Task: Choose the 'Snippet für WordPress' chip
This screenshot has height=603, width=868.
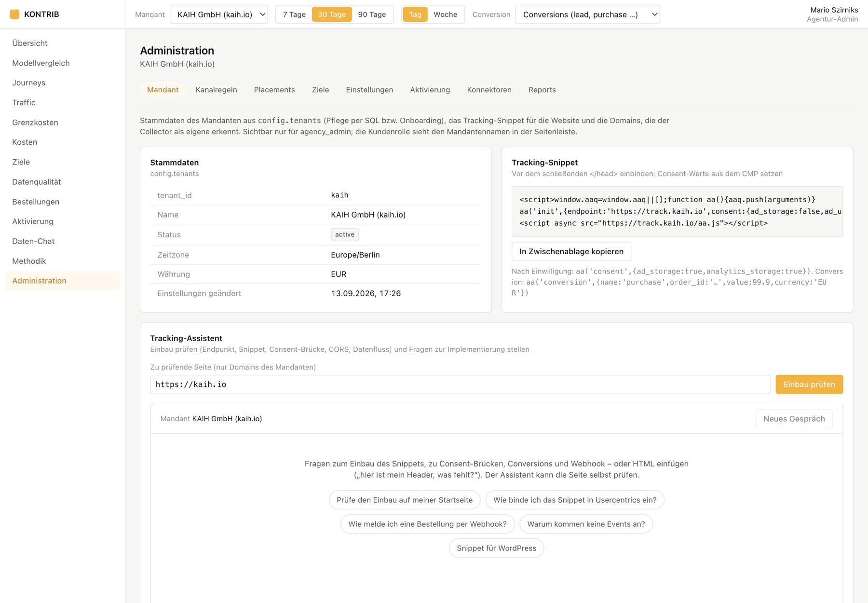Action: click(496, 548)
